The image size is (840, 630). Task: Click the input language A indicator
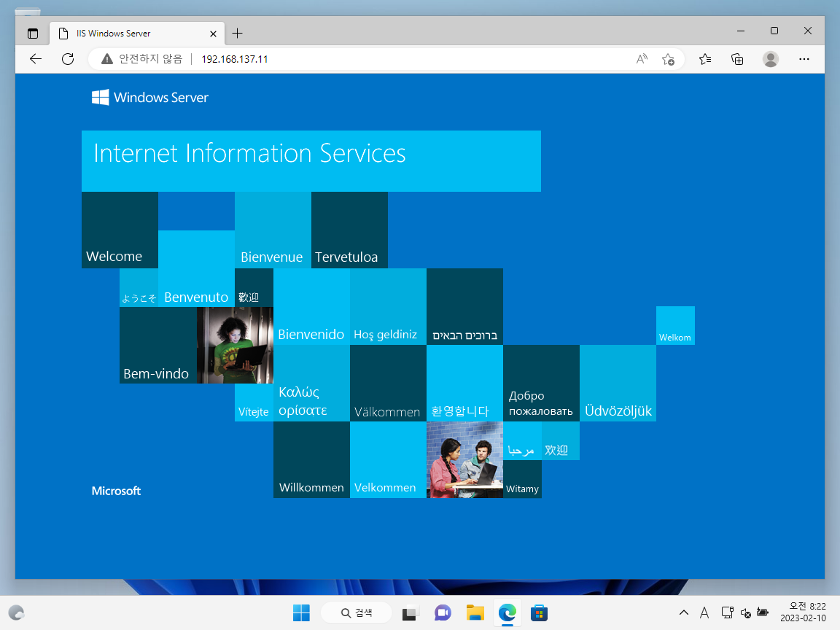pos(704,612)
